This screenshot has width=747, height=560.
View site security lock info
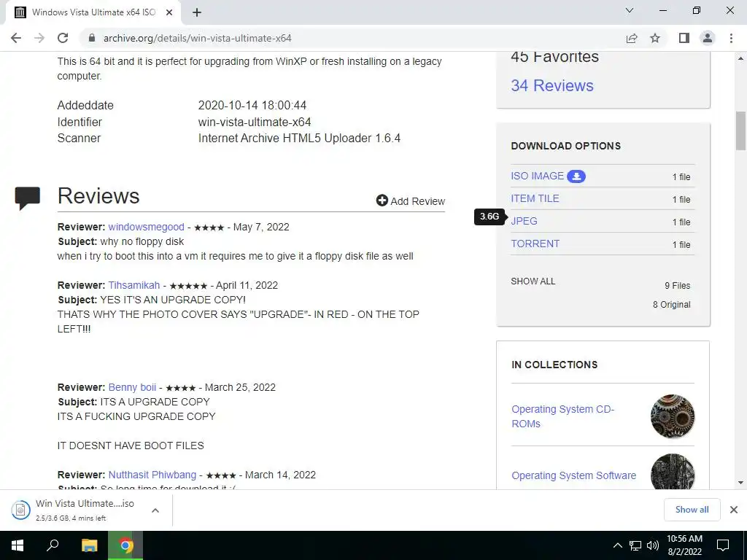pos(92,38)
